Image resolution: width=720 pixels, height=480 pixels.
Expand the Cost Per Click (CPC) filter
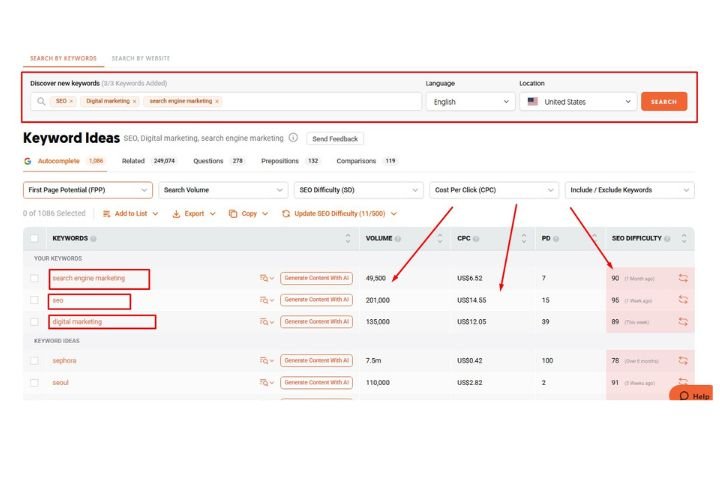click(494, 190)
